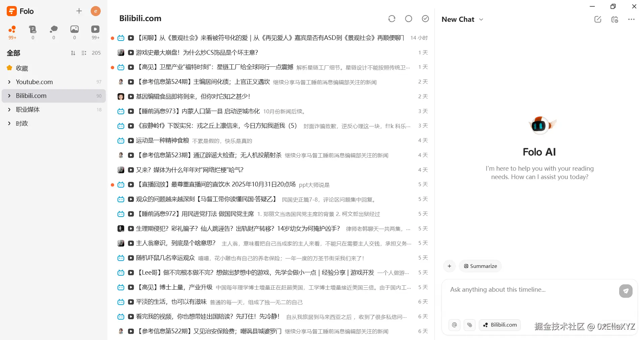This screenshot has height=340, width=644.
Task: Click the plus button left of Summarize
Action: click(449, 266)
